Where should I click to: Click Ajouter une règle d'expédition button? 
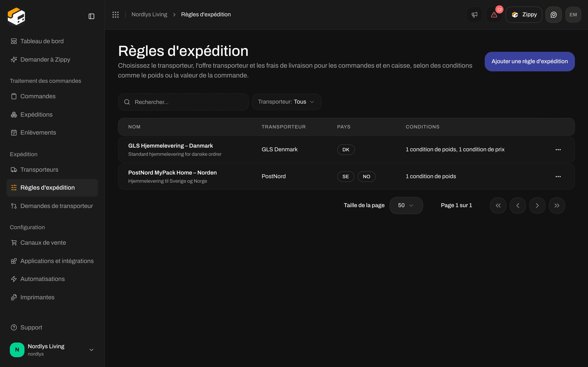pyautogui.click(x=530, y=61)
